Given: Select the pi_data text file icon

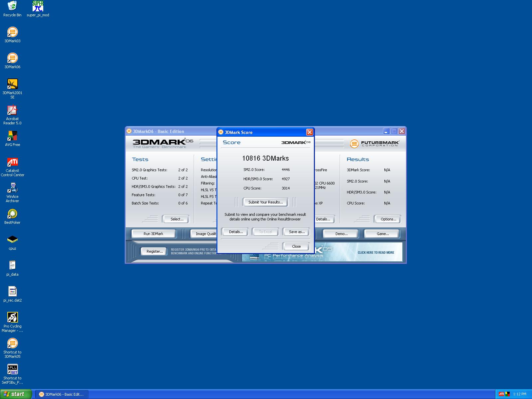Looking at the screenshot, I should (x=12, y=268).
